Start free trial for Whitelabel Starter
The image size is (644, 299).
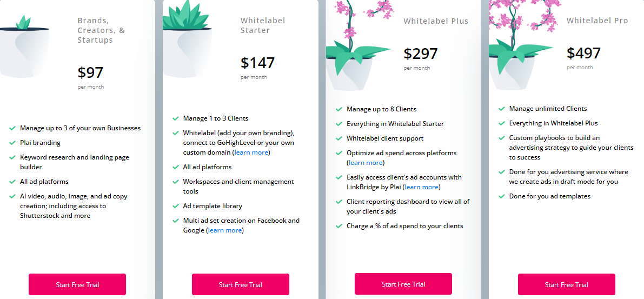[x=241, y=284]
